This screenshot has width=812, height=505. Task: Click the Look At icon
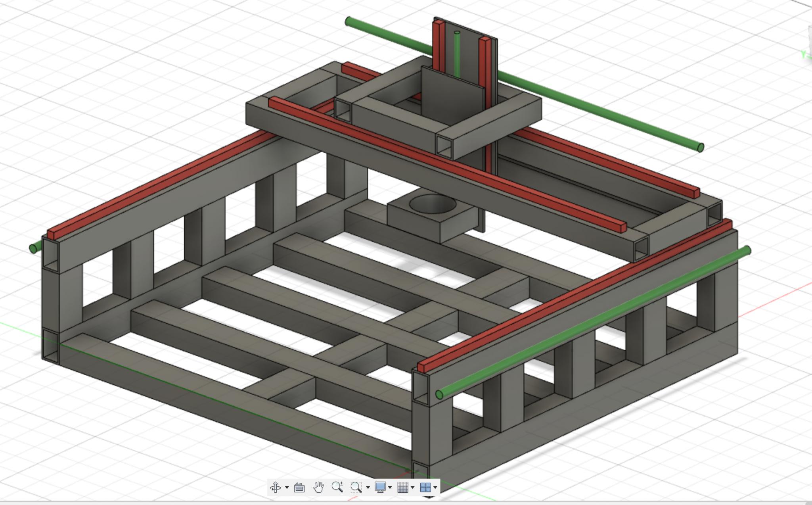point(299,488)
